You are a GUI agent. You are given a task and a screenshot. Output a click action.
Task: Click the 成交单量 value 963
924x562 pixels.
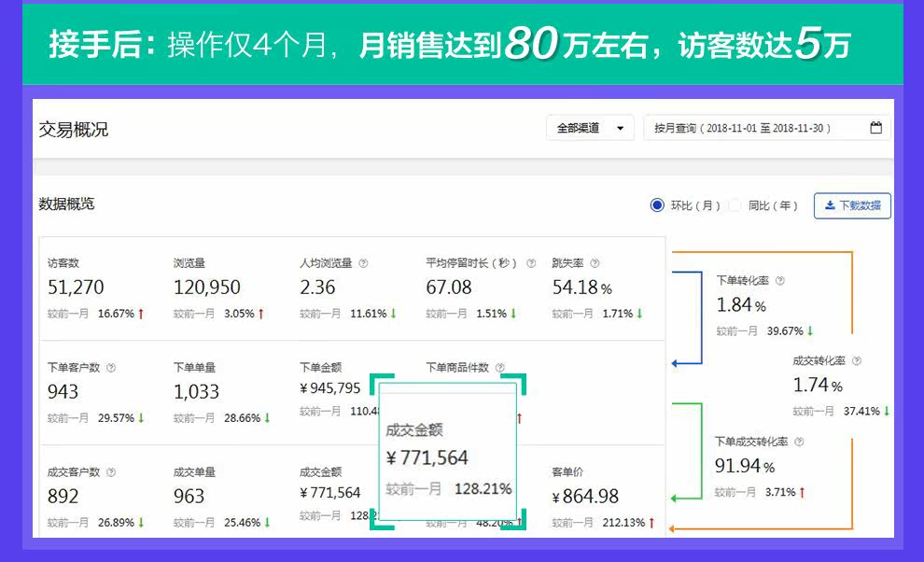coord(189,496)
